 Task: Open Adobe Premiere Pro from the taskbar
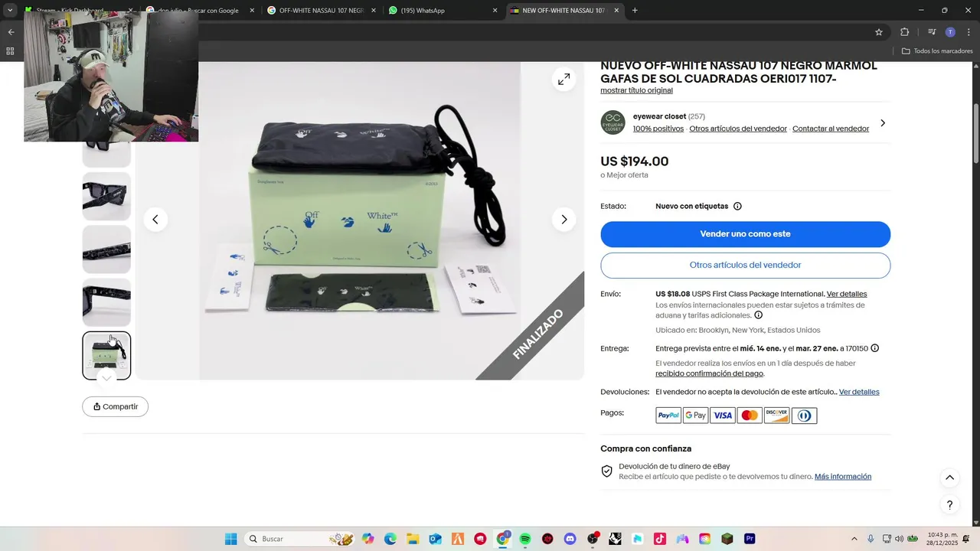(x=750, y=539)
